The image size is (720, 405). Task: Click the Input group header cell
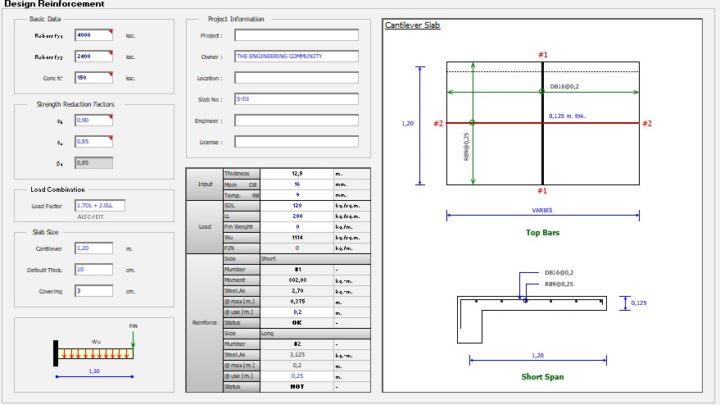pyautogui.click(x=205, y=184)
